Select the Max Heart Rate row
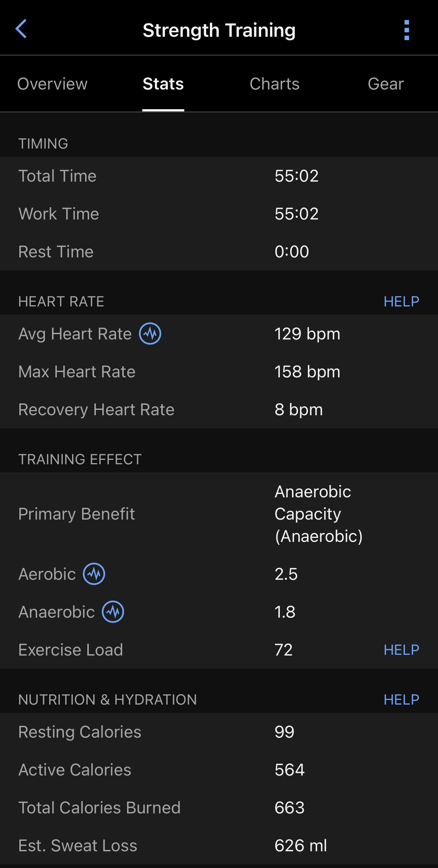 pos(219,372)
